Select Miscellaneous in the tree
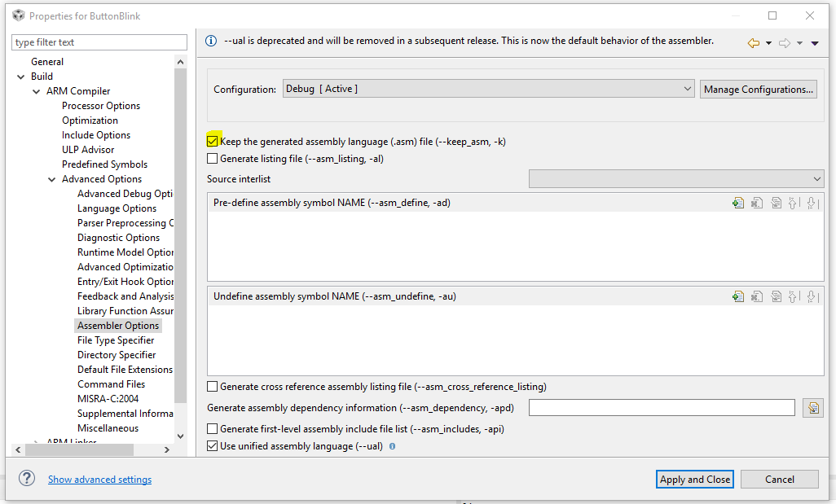The width and height of the screenshot is (836, 504). pos(108,428)
